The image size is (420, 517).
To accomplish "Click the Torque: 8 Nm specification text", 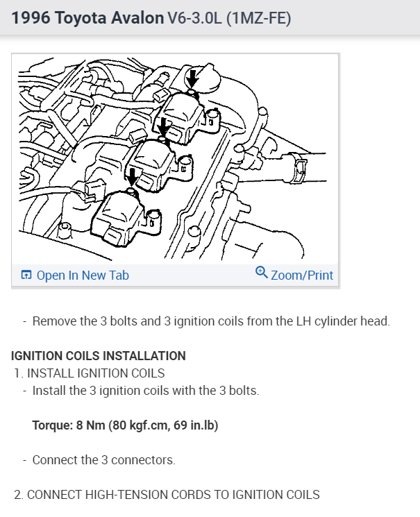I will pyautogui.click(x=125, y=425).
